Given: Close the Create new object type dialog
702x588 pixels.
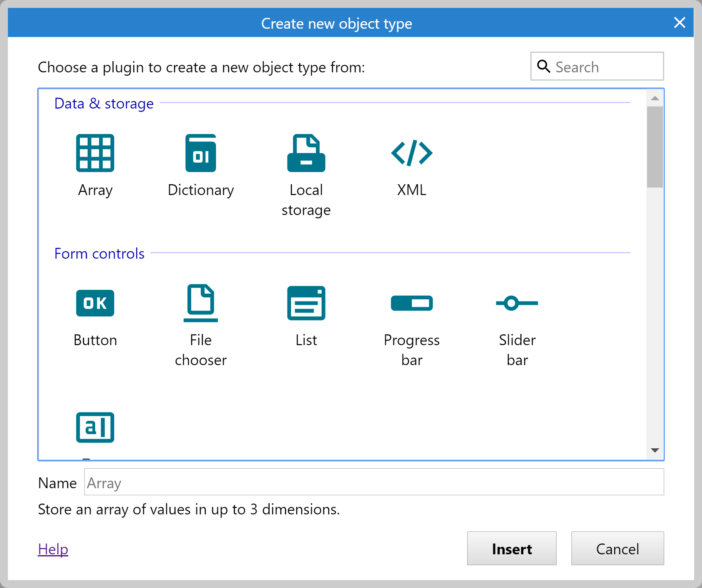Looking at the screenshot, I should (x=680, y=22).
